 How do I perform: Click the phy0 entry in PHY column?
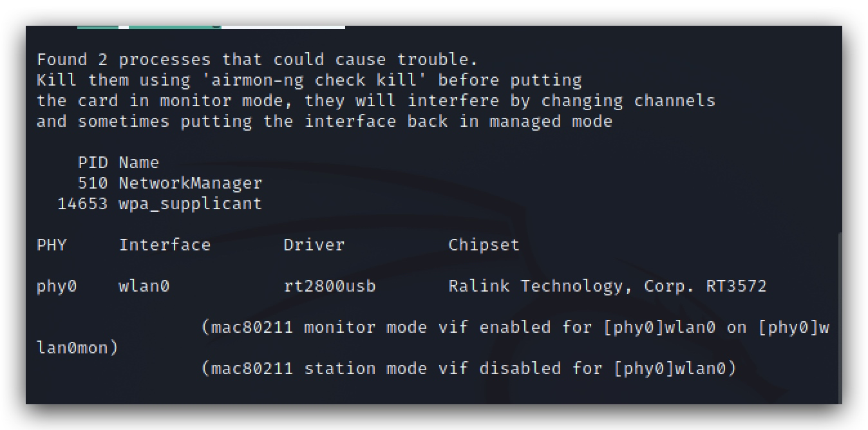(57, 286)
